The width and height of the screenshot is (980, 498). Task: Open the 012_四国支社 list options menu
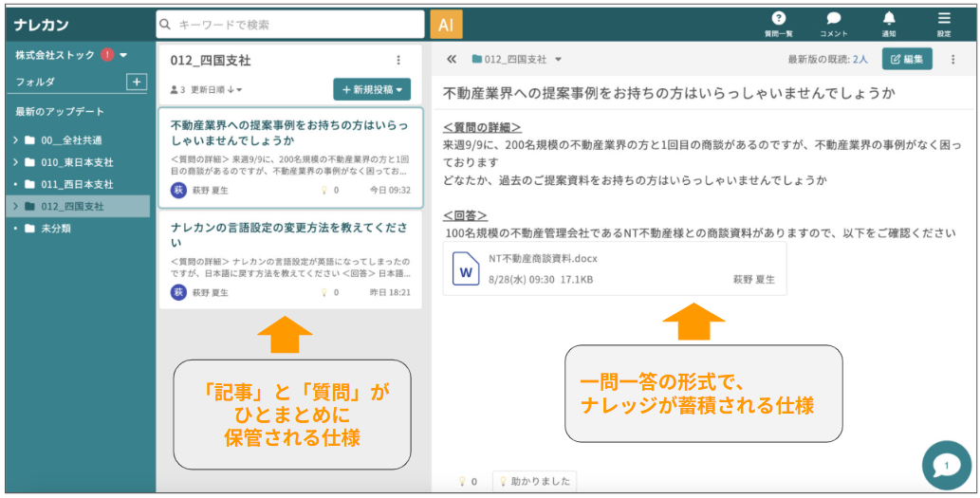click(398, 60)
